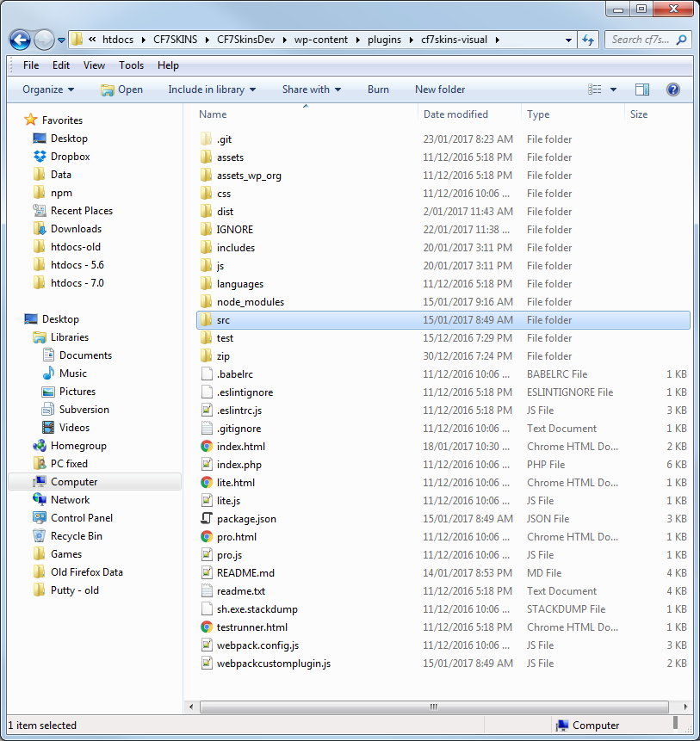Open the Tools menu
The height and width of the screenshot is (741, 700).
[x=131, y=65]
